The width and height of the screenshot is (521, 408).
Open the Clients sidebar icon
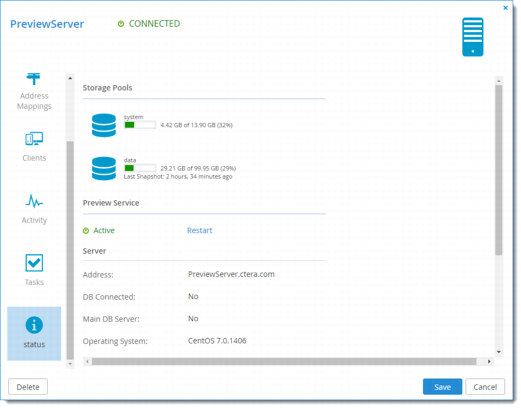pyautogui.click(x=34, y=139)
